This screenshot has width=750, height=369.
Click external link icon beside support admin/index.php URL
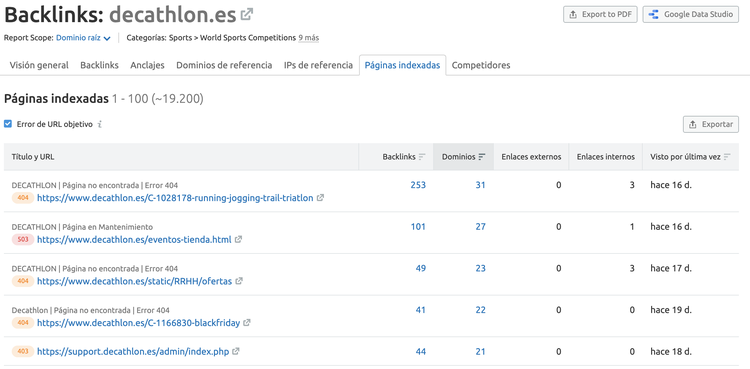[x=236, y=351]
